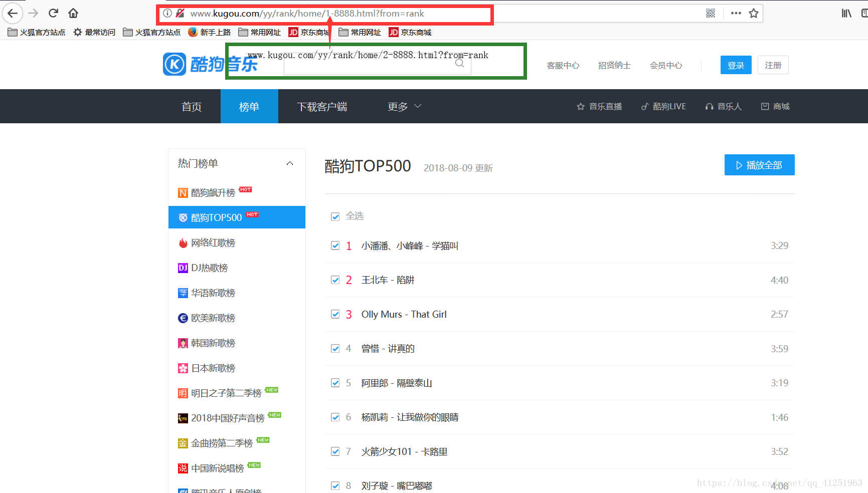
Task: Play song 小潘潘、小峰峰 - 学猫叫
Action: 410,245
